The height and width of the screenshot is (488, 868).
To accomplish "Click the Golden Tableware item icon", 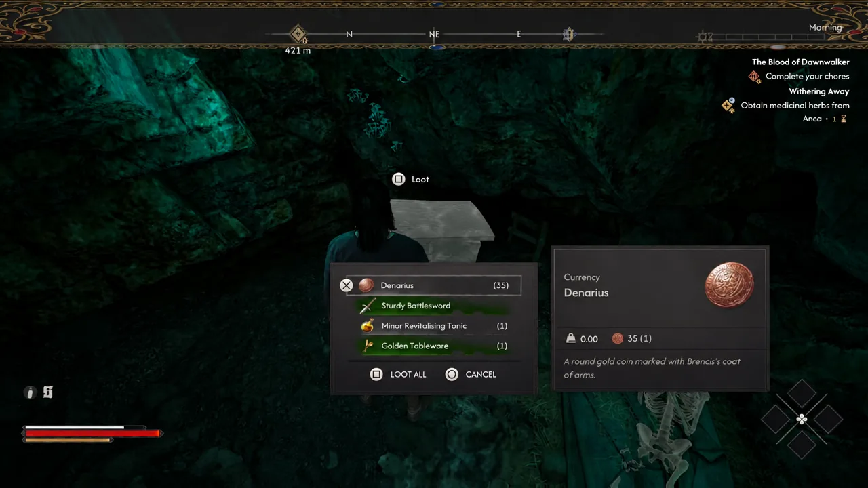I will point(368,346).
